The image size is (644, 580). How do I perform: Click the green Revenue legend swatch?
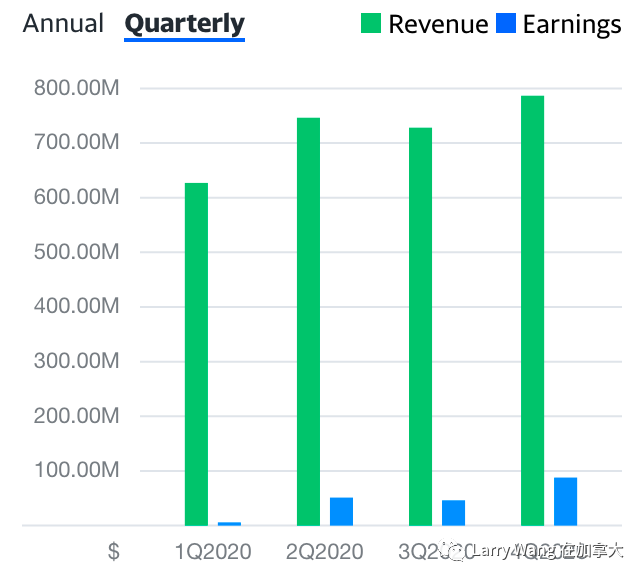[371, 23]
